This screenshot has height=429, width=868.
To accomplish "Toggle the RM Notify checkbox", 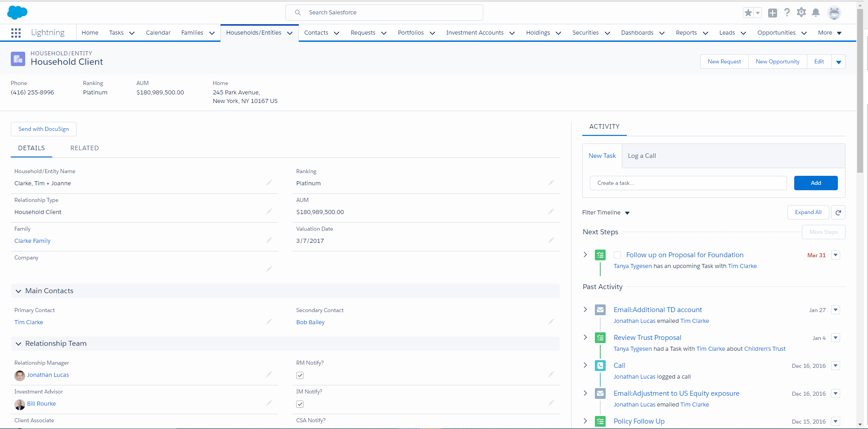I will pyautogui.click(x=300, y=375).
